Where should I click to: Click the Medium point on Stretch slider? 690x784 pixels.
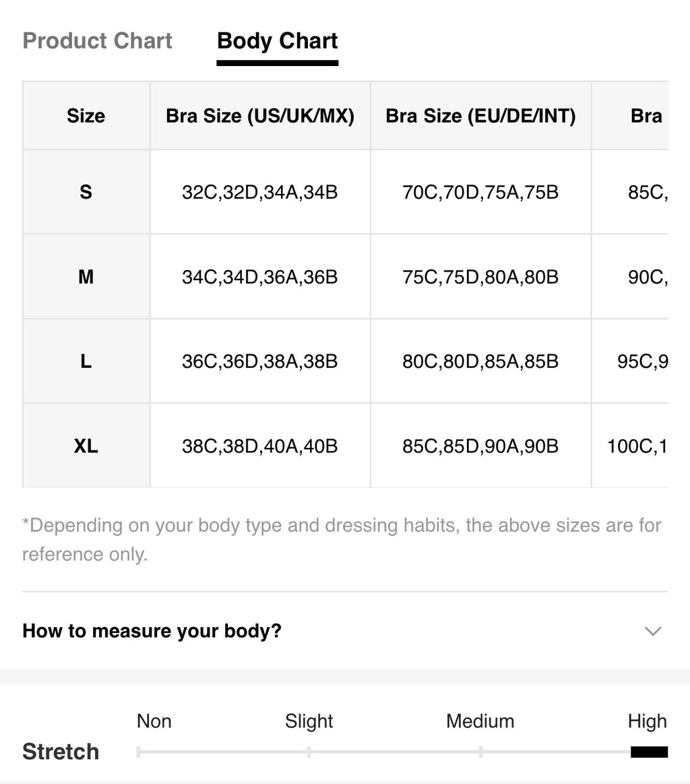point(480,752)
